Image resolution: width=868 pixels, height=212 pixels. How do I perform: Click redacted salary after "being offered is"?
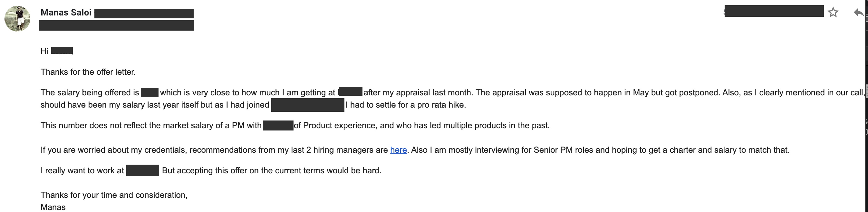click(149, 92)
